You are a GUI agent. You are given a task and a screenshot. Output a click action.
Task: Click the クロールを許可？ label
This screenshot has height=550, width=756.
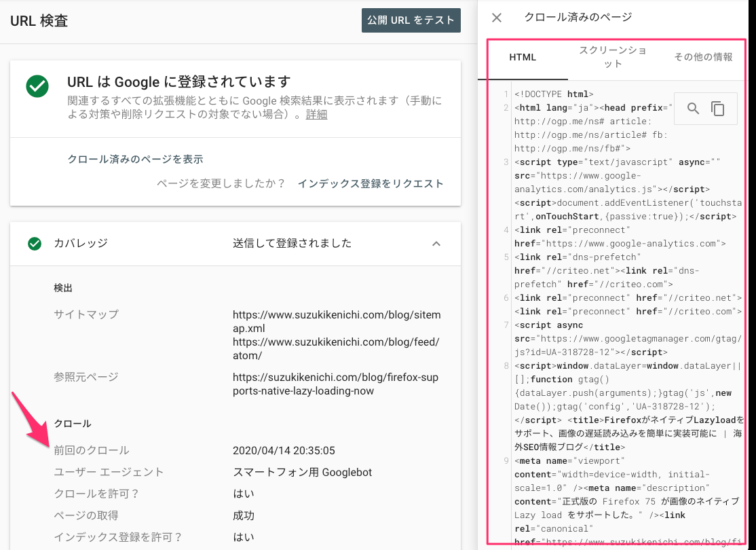pyautogui.click(x=96, y=494)
